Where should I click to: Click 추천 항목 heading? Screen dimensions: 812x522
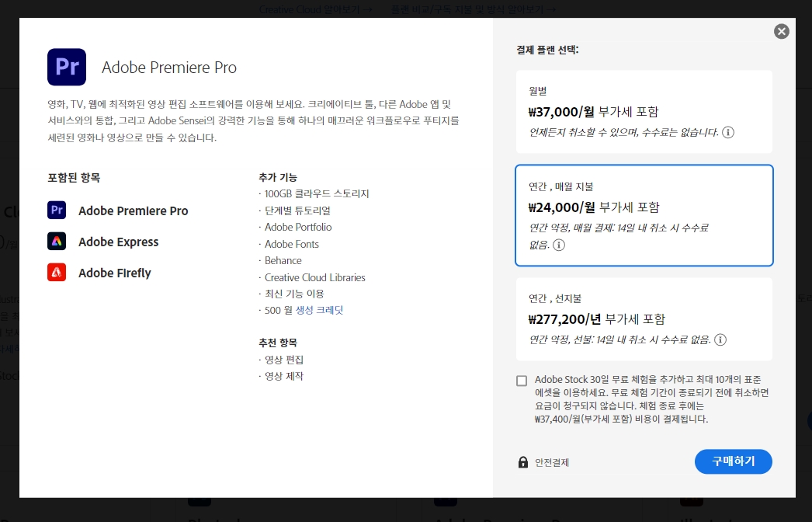pos(278,343)
